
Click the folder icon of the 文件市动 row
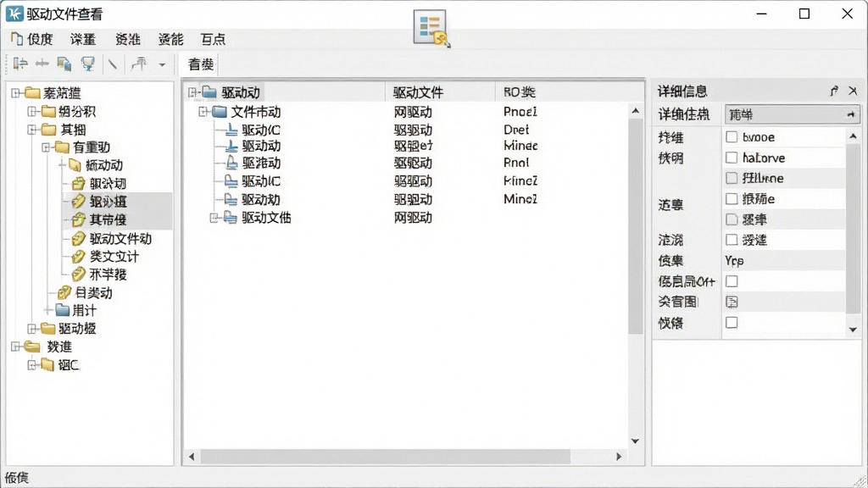pos(220,112)
